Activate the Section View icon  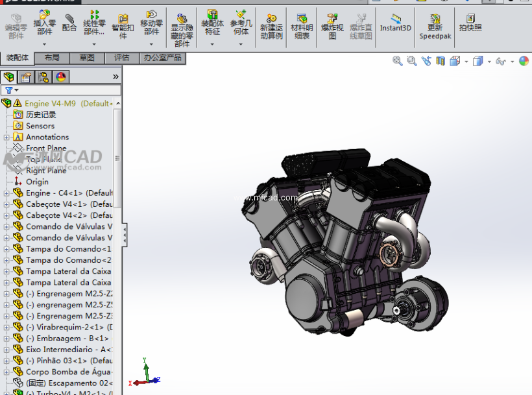pos(441,61)
